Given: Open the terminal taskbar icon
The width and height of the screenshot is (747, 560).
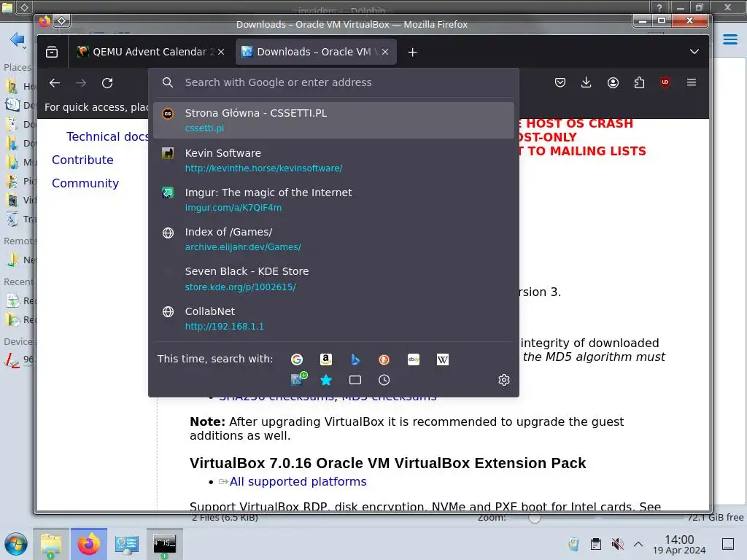Looking at the screenshot, I should point(164,544).
